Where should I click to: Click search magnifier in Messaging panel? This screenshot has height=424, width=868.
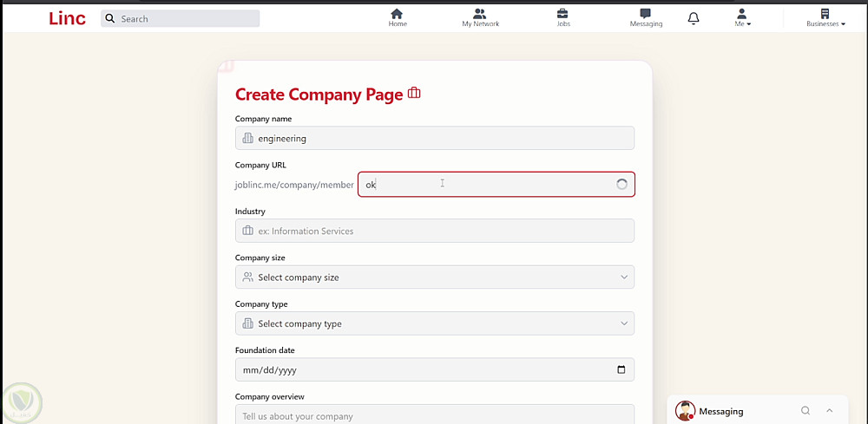click(806, 411)
